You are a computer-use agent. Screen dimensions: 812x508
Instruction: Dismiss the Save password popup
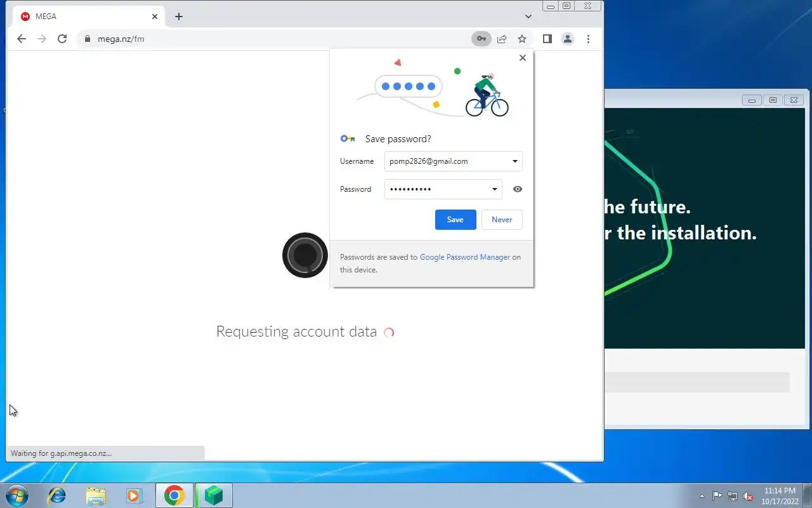(x=523, y=58)
